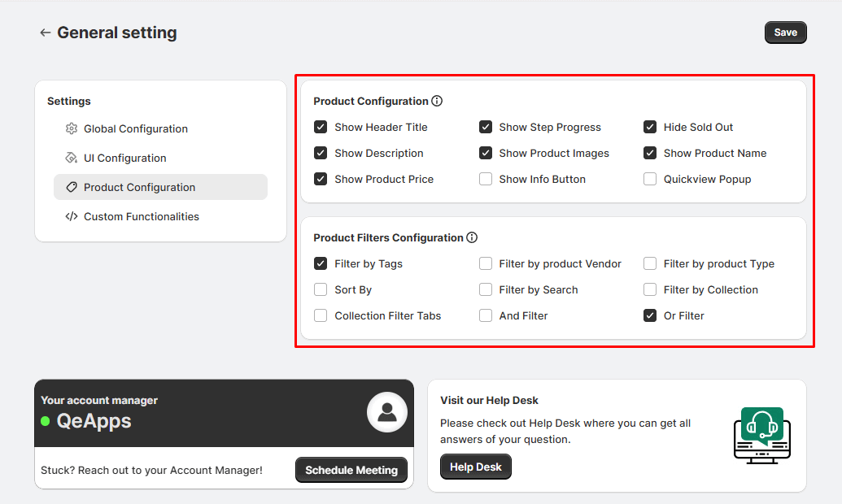Enable Show Info Button option
Image resolution: width=842 pixels, height=504 pixels.
click(x=486, y=180)
